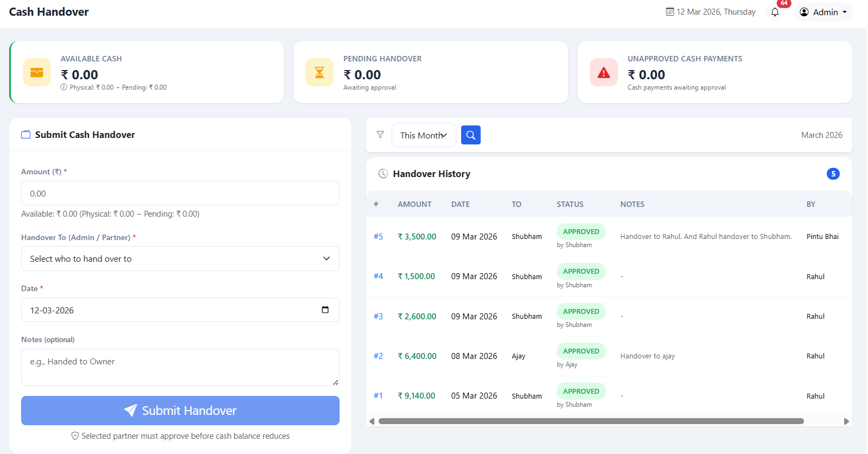Click Pintu Bhai in the BY column
The width and height of the screenshot is (868, 454).
(822, 236)
